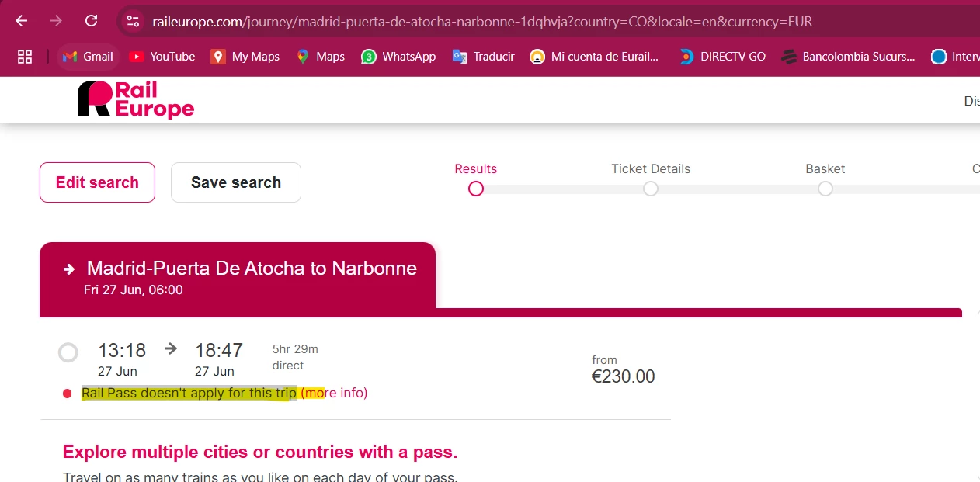The width and height of the screenshot is (980, 482).
Task: Open the Bancolombia Sucursal bookmark
Action: pos(849,56)
